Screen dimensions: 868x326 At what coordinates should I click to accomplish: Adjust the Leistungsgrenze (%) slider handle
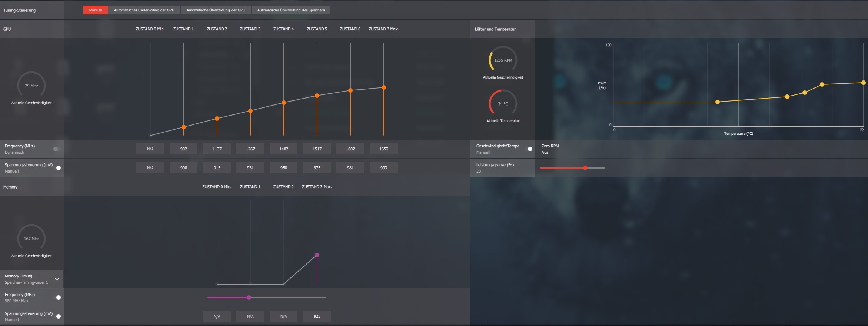585,168
